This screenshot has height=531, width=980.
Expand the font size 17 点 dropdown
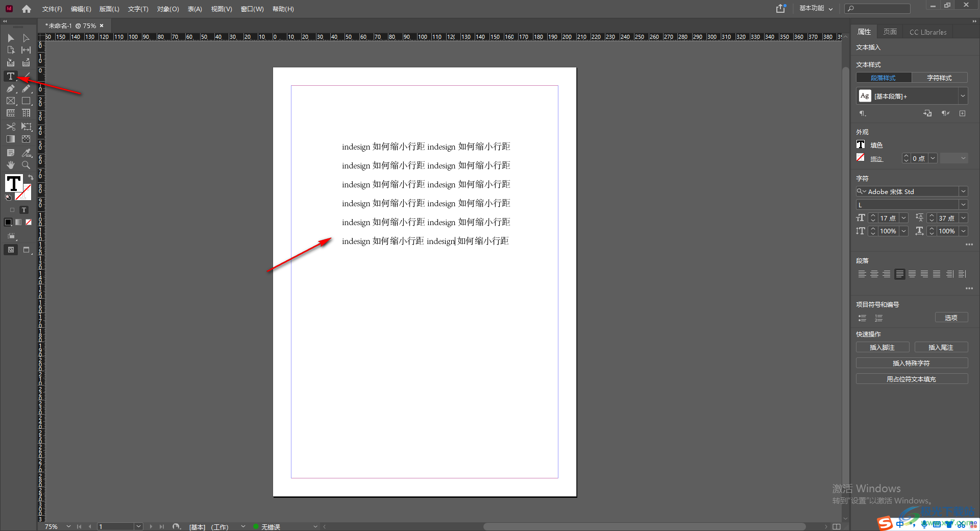pyautogui.click(x=903, y=218)
